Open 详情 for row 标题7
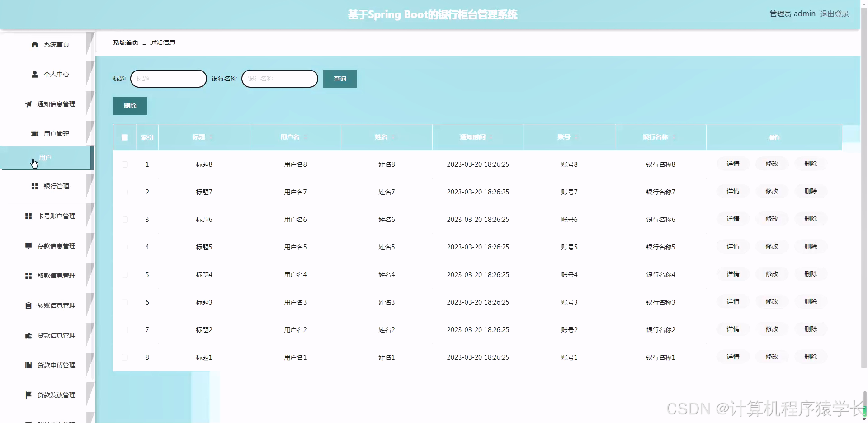This screenshot has width=868, height=423. tap(733, 191)
